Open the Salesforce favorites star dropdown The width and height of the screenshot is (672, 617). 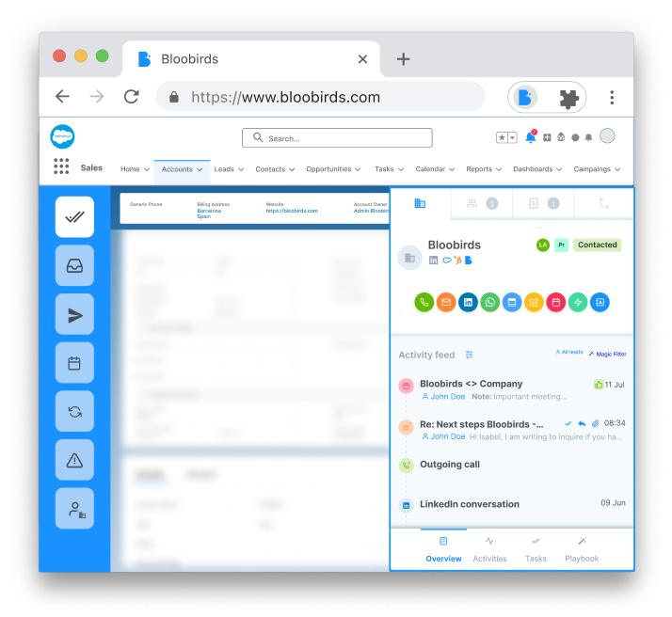tap(506, 137)
